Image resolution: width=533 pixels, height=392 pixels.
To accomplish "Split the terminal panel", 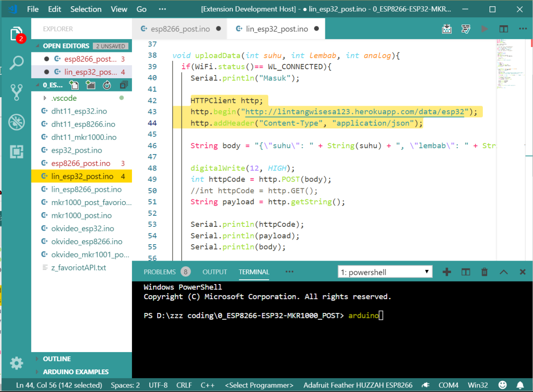I will (465, 272).
